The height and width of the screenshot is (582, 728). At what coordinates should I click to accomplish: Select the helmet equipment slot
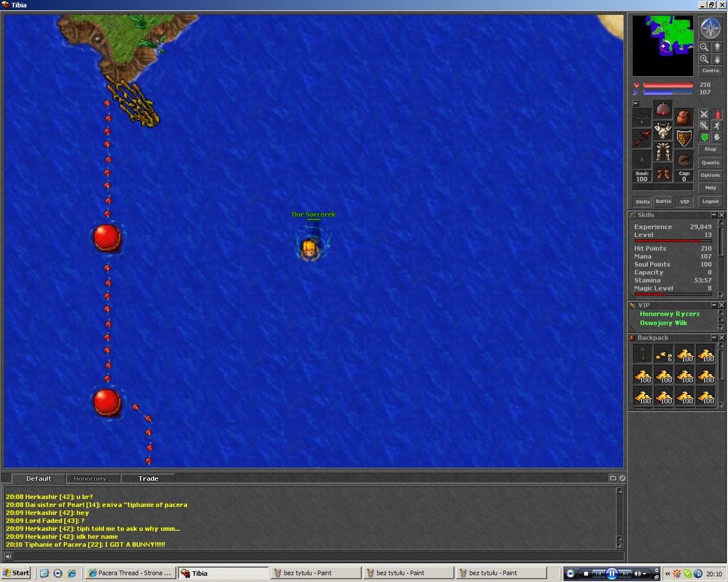[x=663, y=109]
